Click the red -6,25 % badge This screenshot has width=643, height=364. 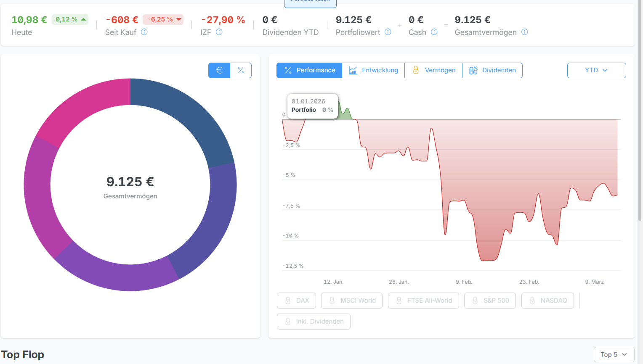coord(163,19)
